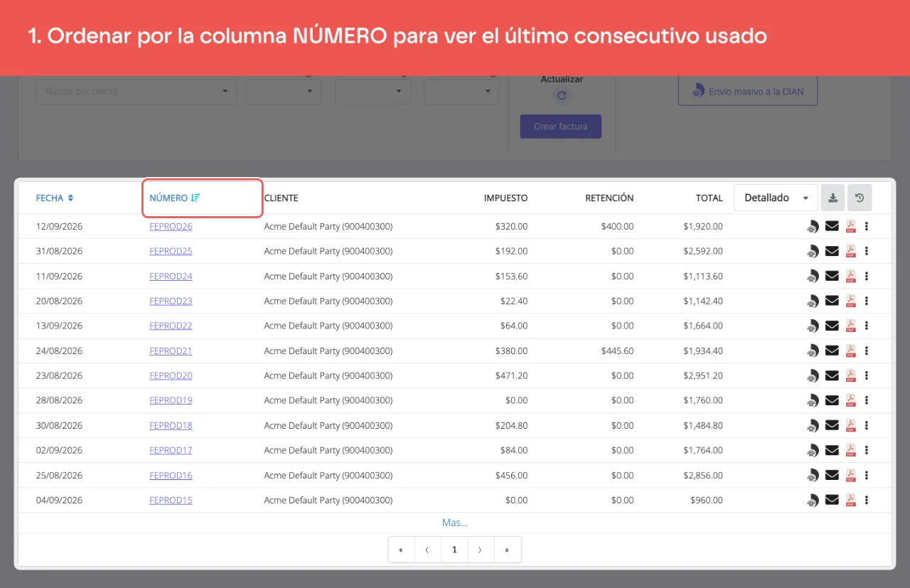910x588 pixels.
Task: Sort table by the NÚMERO column
Action: (x=175, y=198)
